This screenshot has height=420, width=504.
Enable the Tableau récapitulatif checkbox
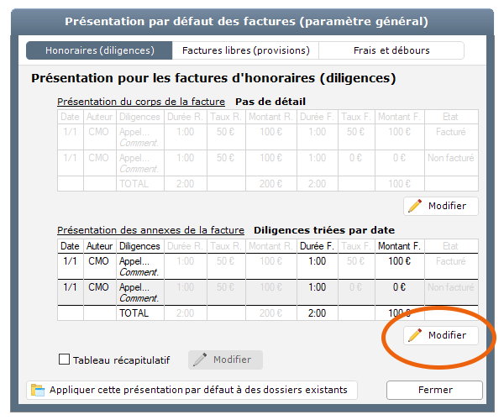[x=65, y=360]
